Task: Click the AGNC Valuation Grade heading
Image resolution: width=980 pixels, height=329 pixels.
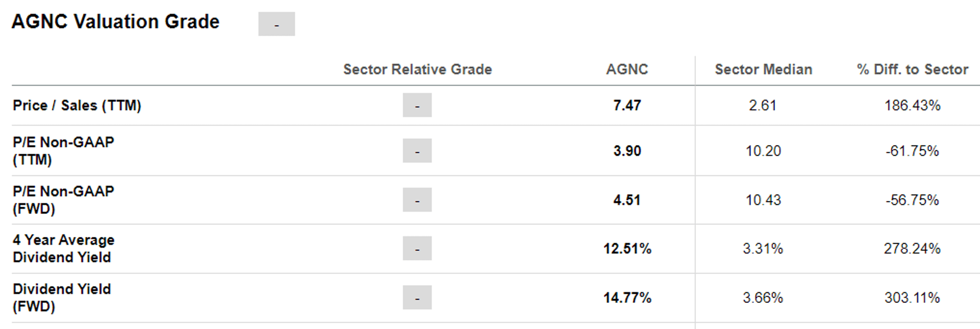Action: 116,22
